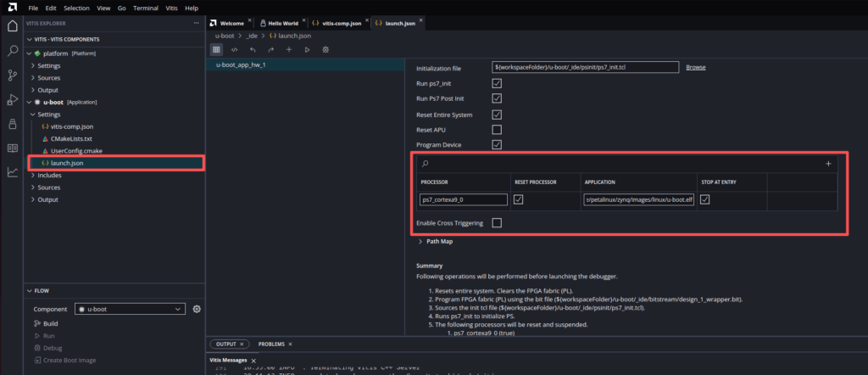Open the Vitis home icon in activity bar

point(12,26)
